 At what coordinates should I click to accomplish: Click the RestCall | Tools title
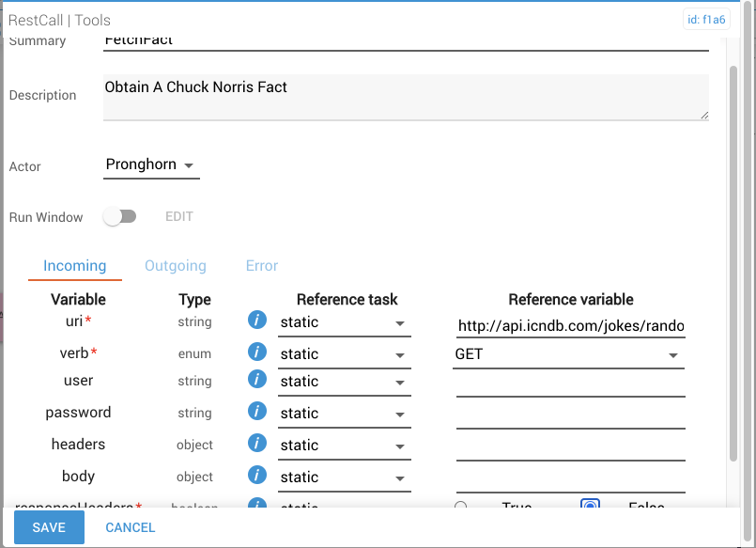pyautogui.click(x=59, y=21)
